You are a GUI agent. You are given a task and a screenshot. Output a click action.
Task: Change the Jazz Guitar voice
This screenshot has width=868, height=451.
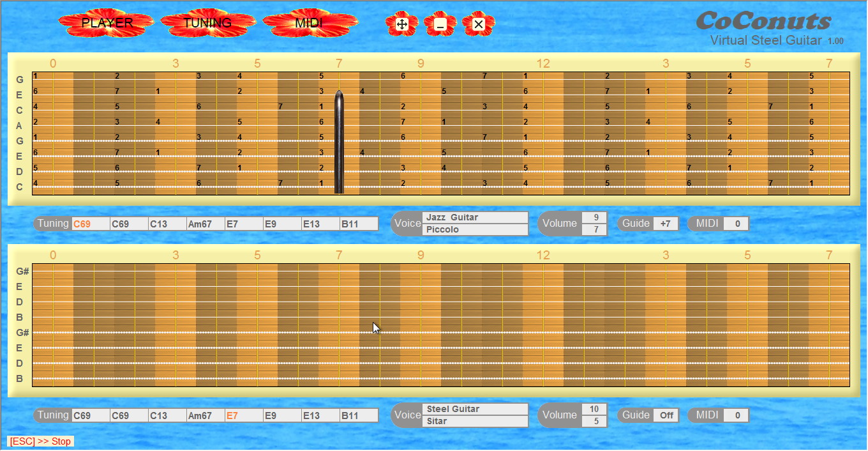coord(475,217)
